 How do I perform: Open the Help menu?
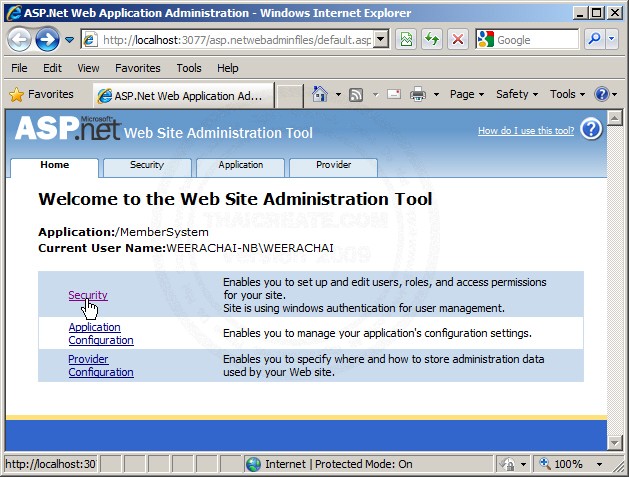227,68
